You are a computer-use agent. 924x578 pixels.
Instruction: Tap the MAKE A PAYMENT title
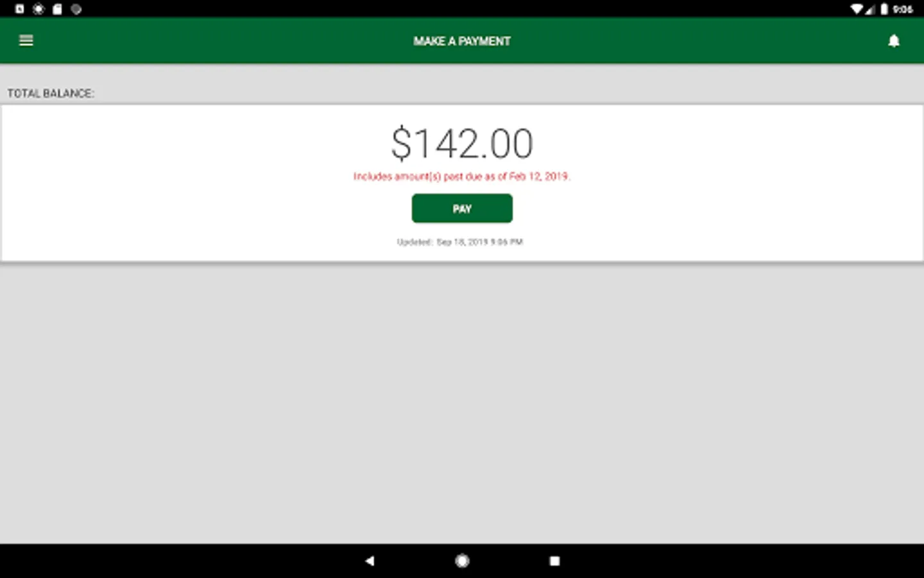coord(462,41)
